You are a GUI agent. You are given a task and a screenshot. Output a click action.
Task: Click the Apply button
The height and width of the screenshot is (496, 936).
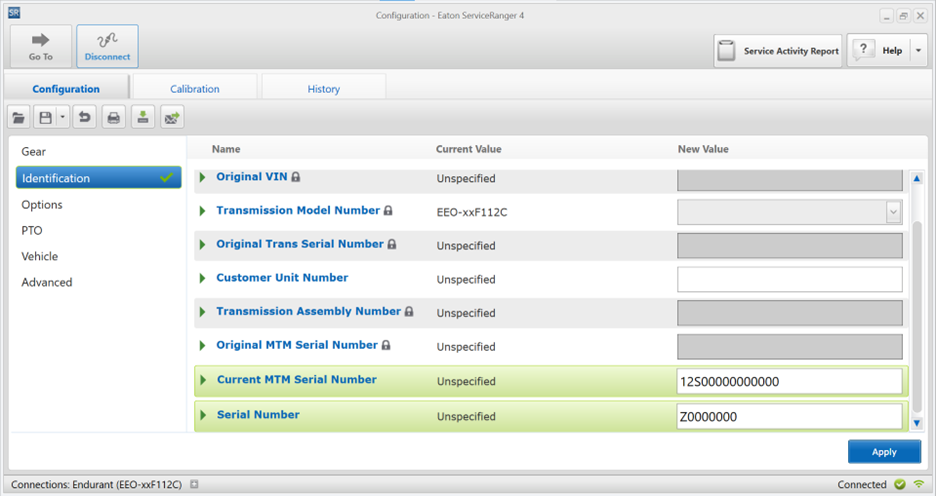pyautogui.click(x=884, y=452)
